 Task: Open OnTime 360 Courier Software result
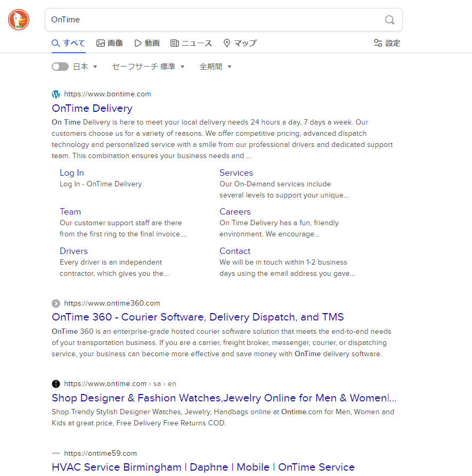click(198, 317)
